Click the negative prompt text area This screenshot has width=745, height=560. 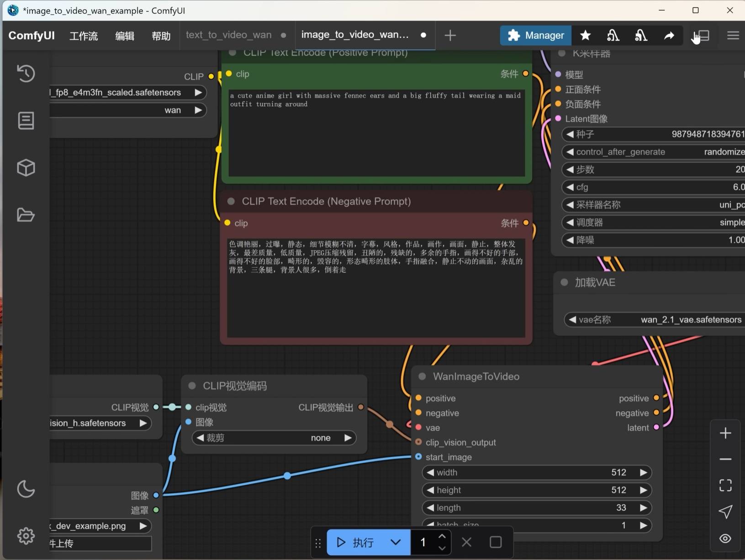[x=376, y=288]
